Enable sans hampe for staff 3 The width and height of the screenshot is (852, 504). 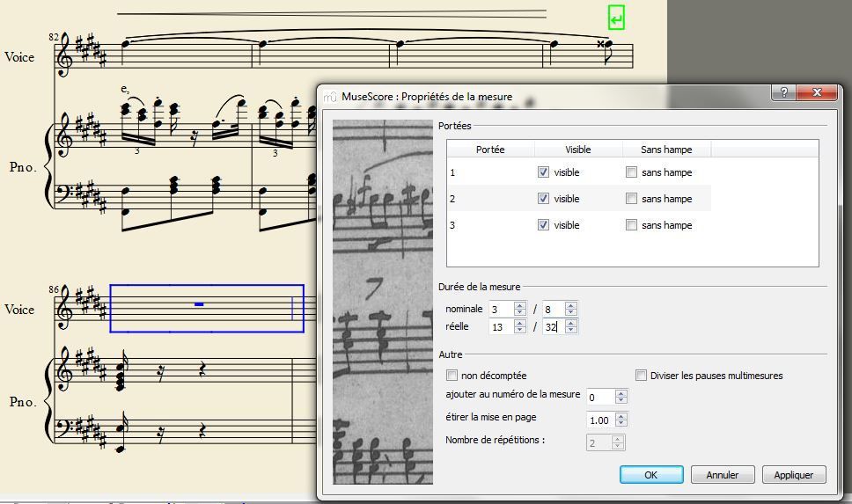click(x=631, y=224)
